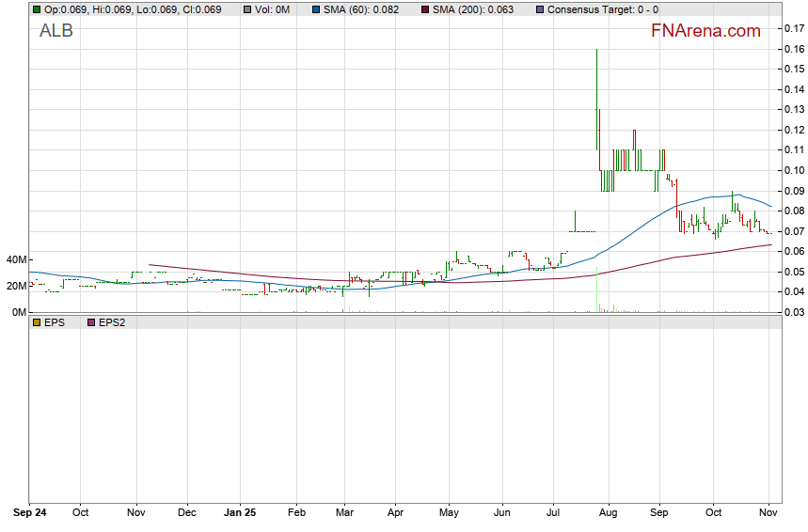Click the Jul date axis label

[553, 514]
